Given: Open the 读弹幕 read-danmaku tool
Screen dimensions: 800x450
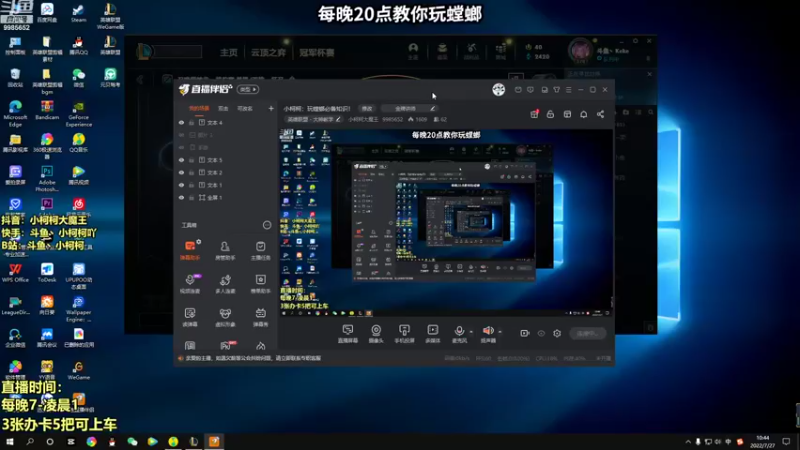Looking at the screenshot, I should 190,316.
